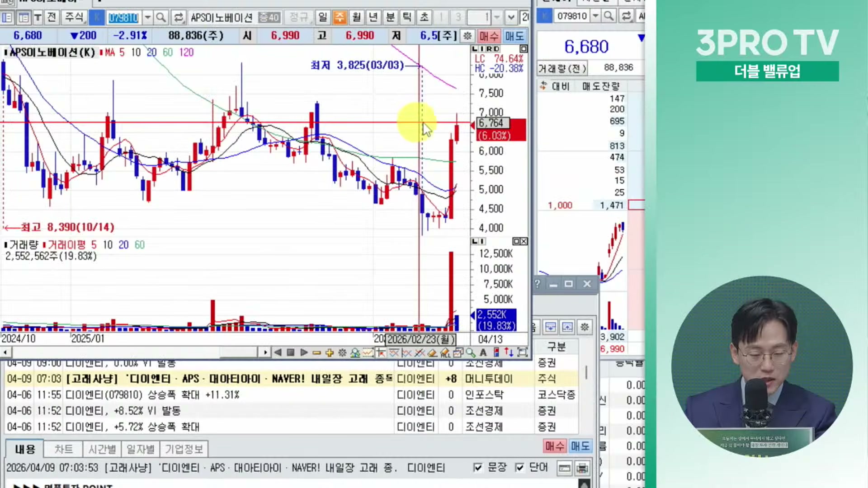
Task: Click the refresh arrows icon beside search
Action: (x=179, y=18)
